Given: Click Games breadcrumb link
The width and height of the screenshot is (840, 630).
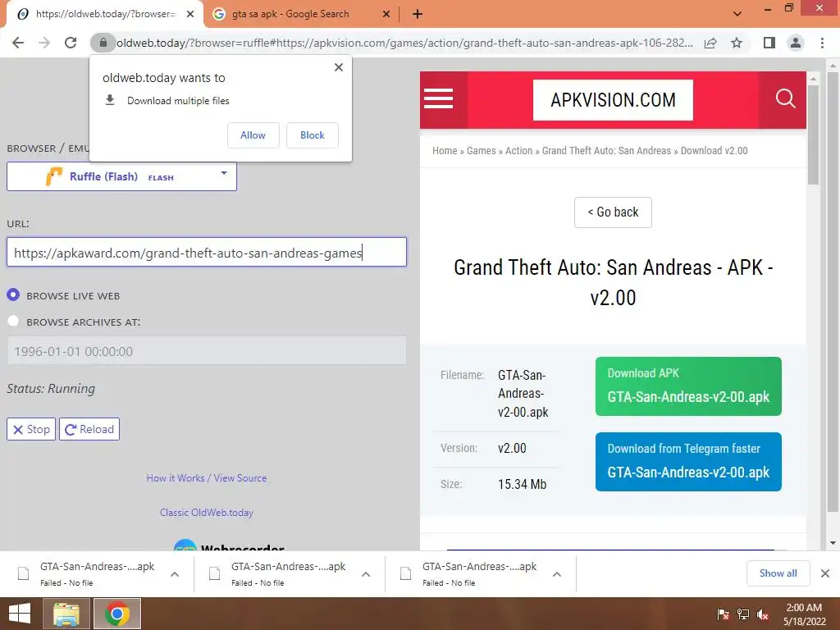Looking at the screenshot, I should click(481, 151).
